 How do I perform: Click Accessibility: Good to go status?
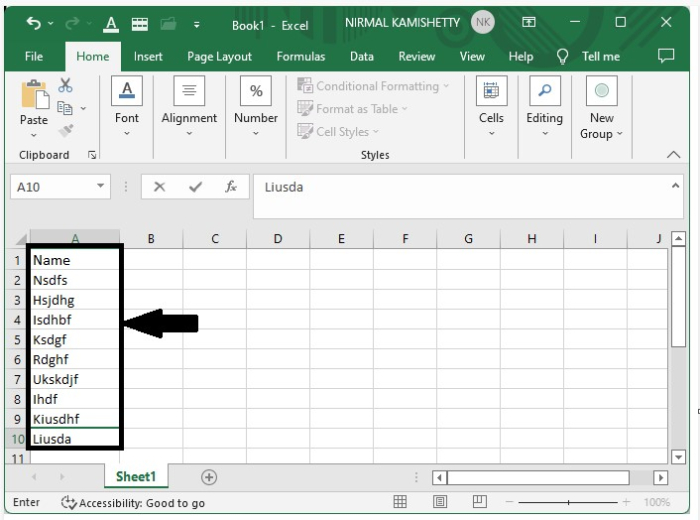point(133,503)
